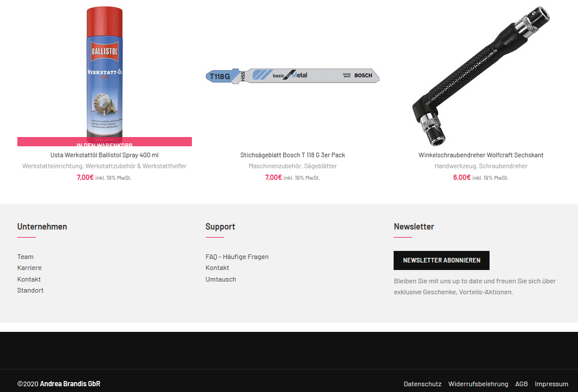The width and height of the screenshot is (578, 392).
Task: Open the Datenschutz footer link
Action: coord(423,384)
